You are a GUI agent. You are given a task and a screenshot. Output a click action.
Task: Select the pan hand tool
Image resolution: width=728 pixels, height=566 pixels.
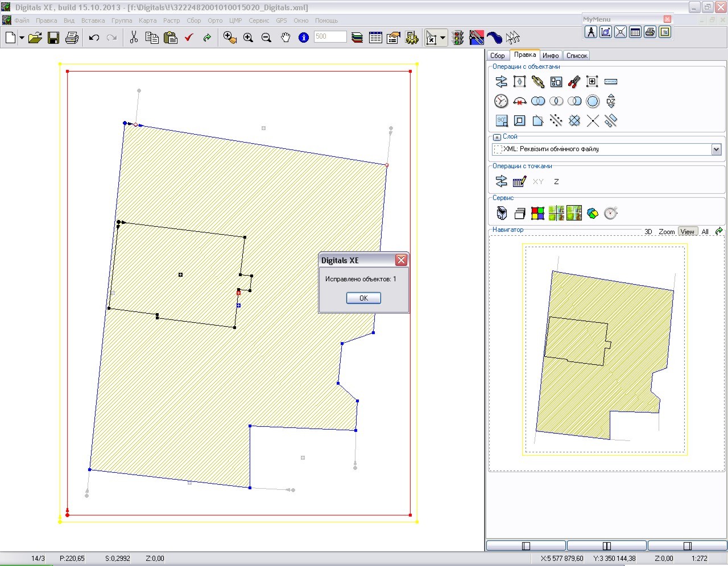tap(286, 38)
